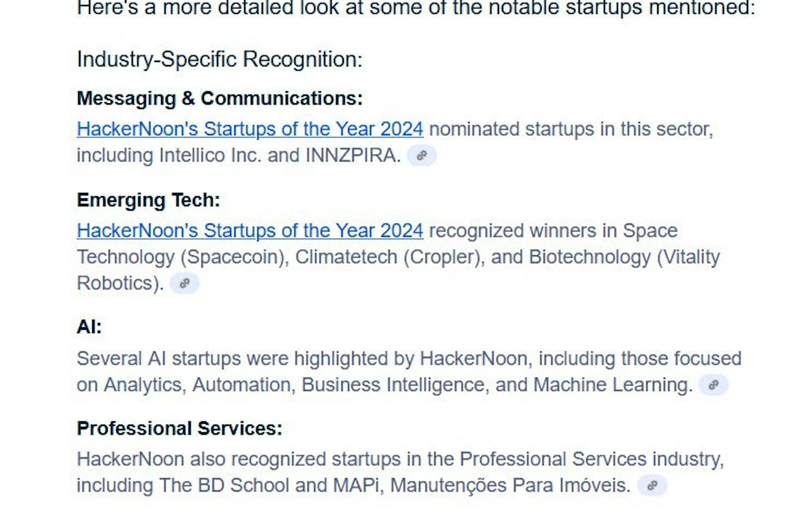Screen dimensions: 812x516
Task: Click the notable startups intro sentence
Action: coord(416,8)
